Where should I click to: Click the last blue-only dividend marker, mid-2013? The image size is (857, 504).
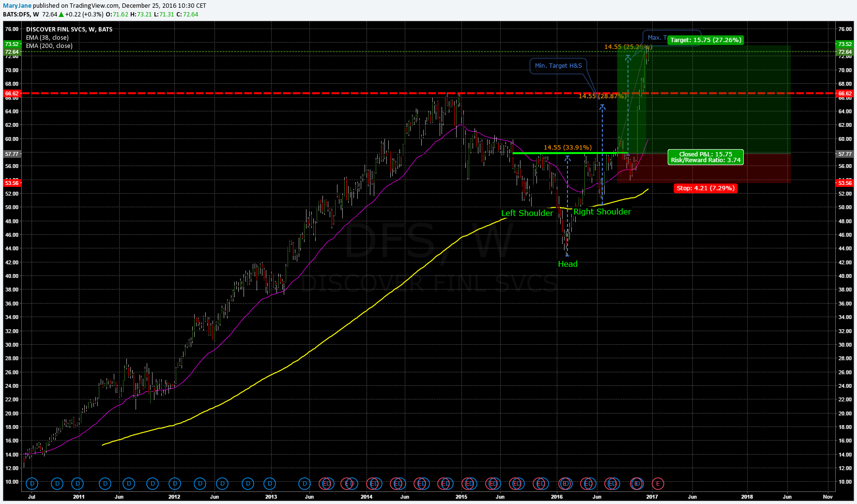[x=305, y=483]
